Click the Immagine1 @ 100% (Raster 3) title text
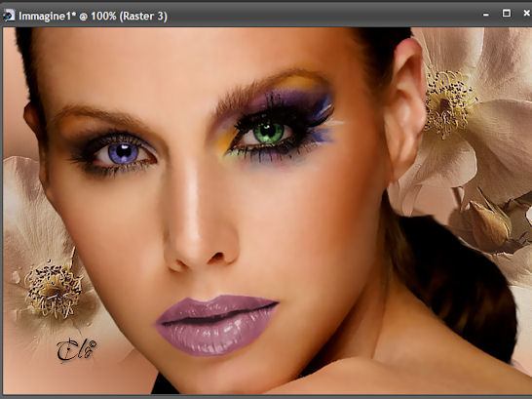The height and width of the screenshot is (399, 532). pyautogui.click(x=93, y=16)
